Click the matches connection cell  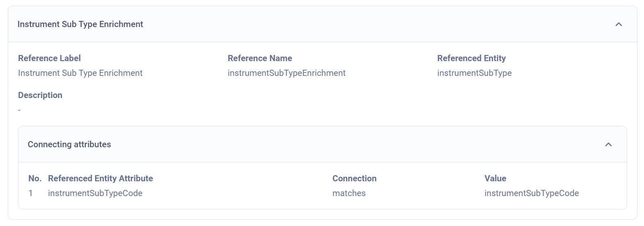pos(349,193)
